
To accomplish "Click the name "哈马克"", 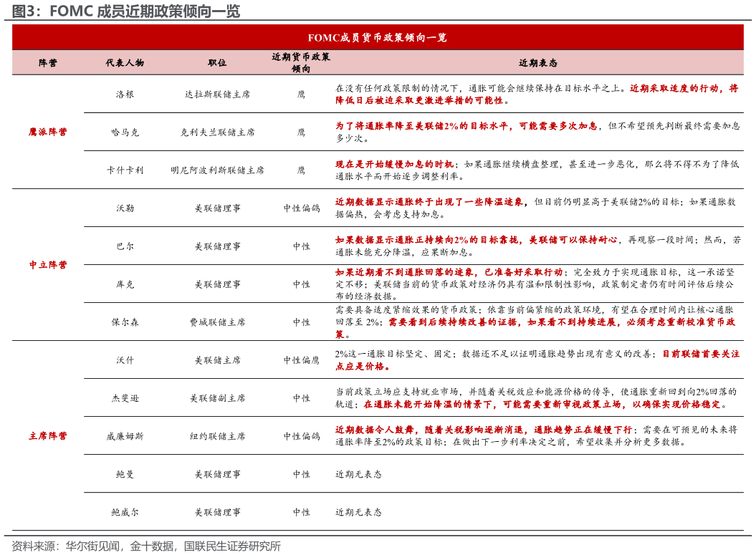I will tap(125, 132).
